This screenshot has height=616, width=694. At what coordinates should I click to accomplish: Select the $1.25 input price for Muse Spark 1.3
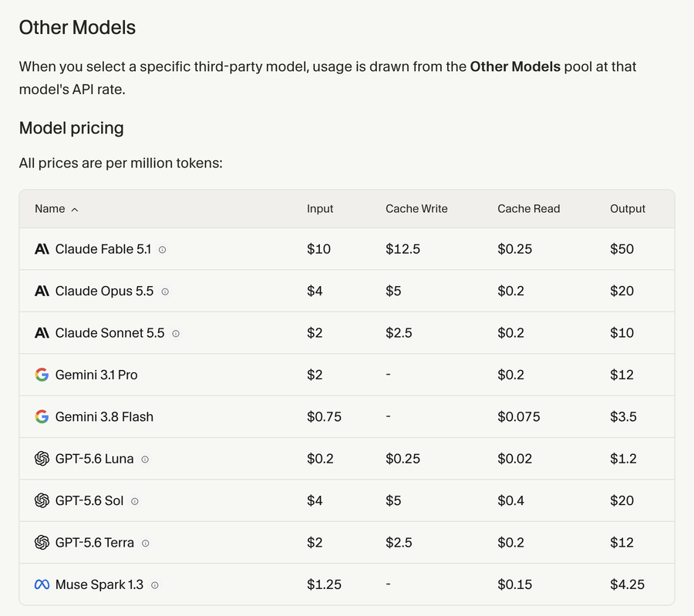(x=324, y=584)
